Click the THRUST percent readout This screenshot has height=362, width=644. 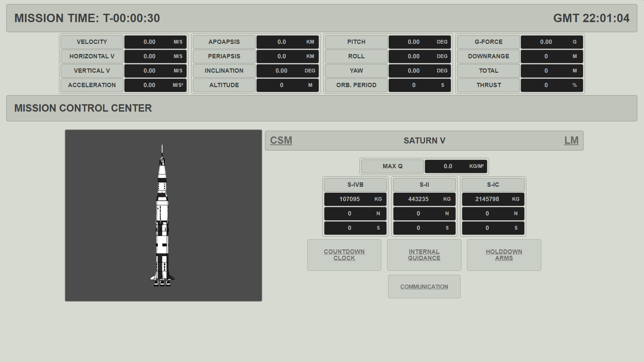551,85
